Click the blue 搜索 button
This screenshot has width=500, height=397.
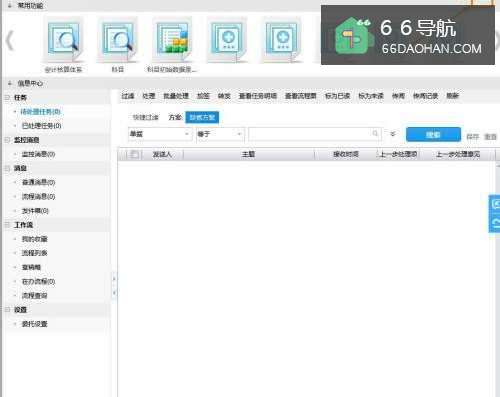[433, 135]
